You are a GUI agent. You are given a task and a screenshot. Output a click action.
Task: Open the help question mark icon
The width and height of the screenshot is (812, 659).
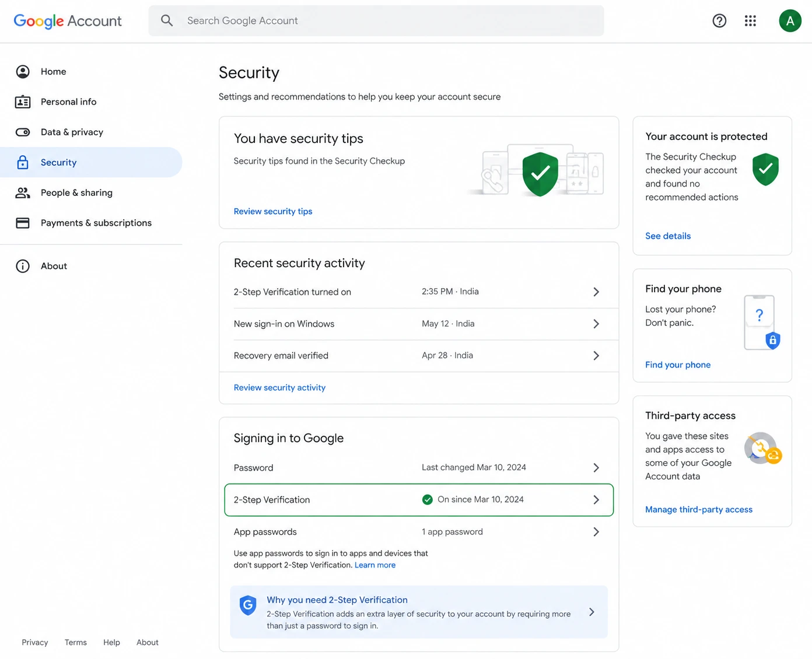click(x=719, y=21)
